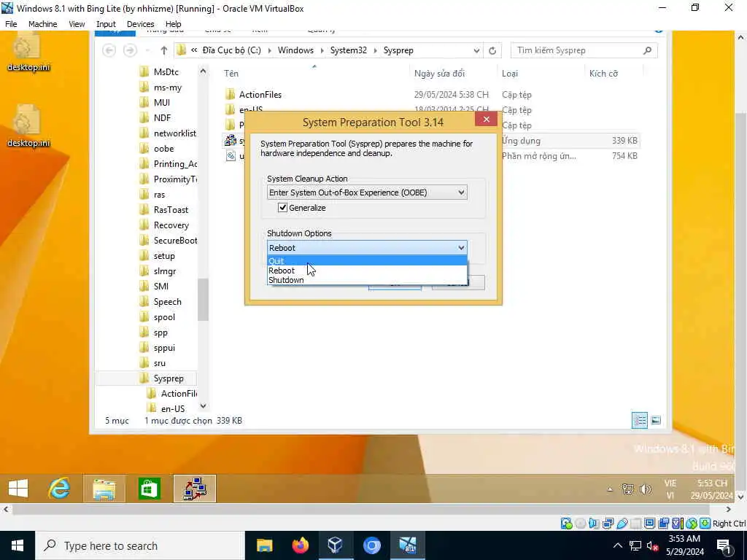
Task: Open the File menu in VirtualBox
Action: click(x=11, y=24)
